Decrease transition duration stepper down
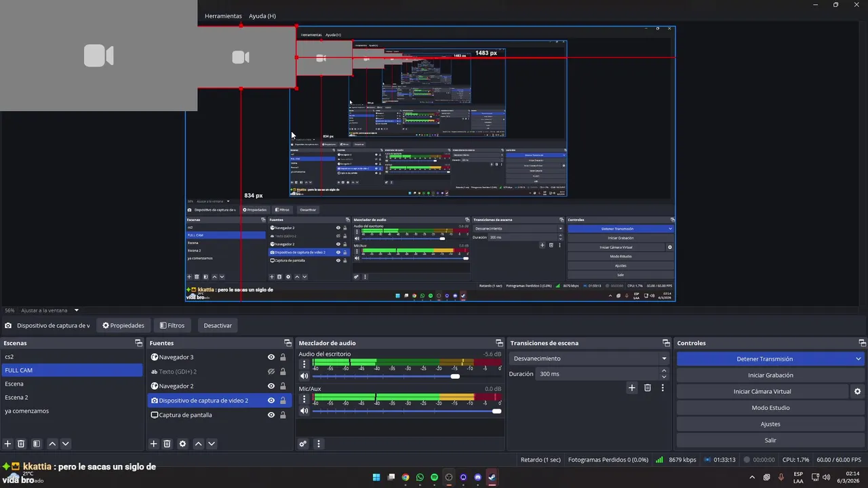The width and height of the screenshot is (868, 488). point(664,377)
